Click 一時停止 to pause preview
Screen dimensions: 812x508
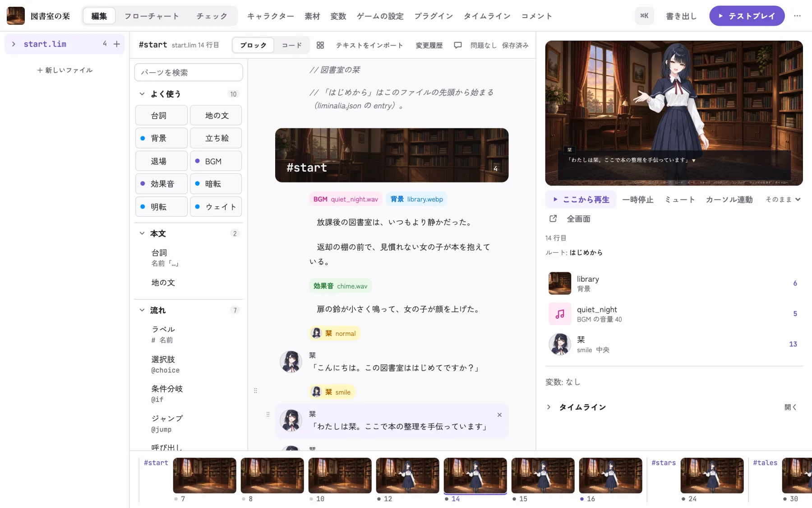click(x=637, y=200)
